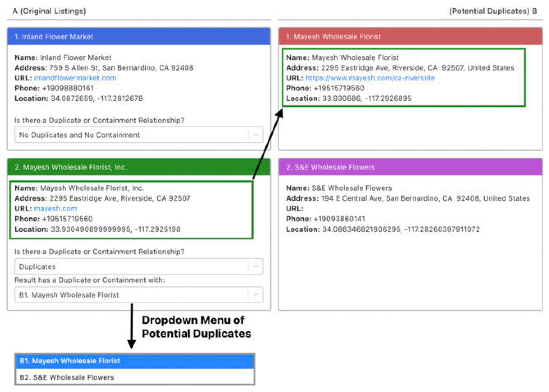This screenshot has width=549, height=392.
Task: Click the S&E Wholesale Flowers phone +19093860141
Action: click(339, 219)
